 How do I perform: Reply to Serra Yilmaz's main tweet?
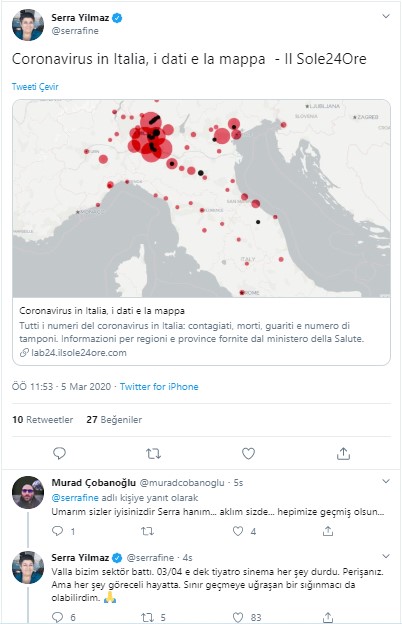(59, 453)
